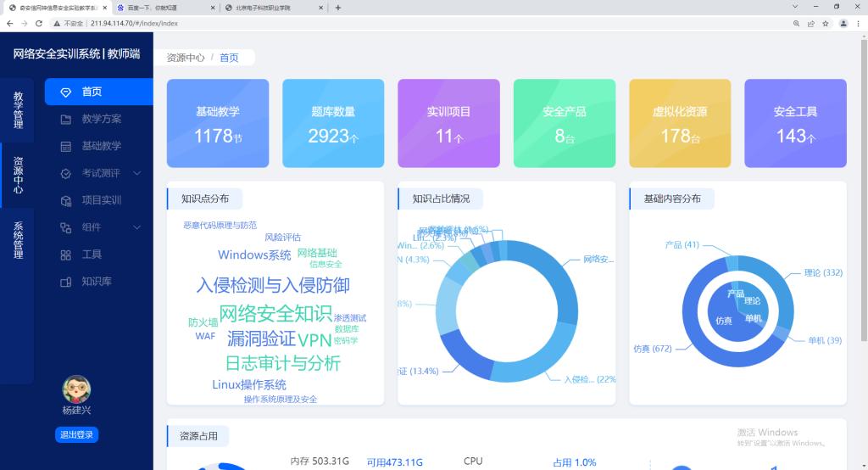Screen dimensions: 868x470
Task: Click the browser zoom magnifier icon
Action: tap(796, 23)
